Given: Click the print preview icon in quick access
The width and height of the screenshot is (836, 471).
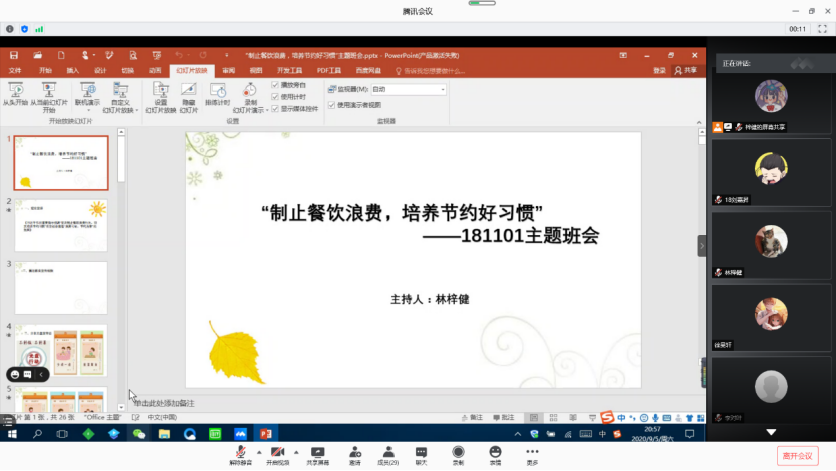Looking at the screenshot, I should click(x=133, y=55).
